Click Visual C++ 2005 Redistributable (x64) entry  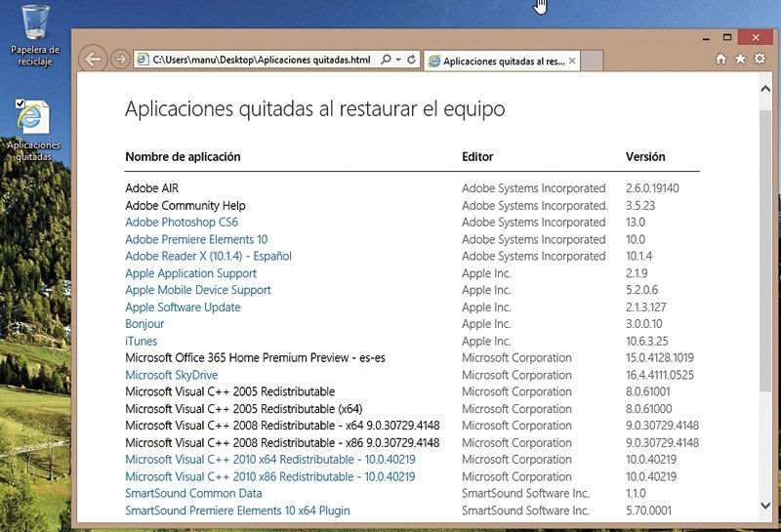[243, 408]
